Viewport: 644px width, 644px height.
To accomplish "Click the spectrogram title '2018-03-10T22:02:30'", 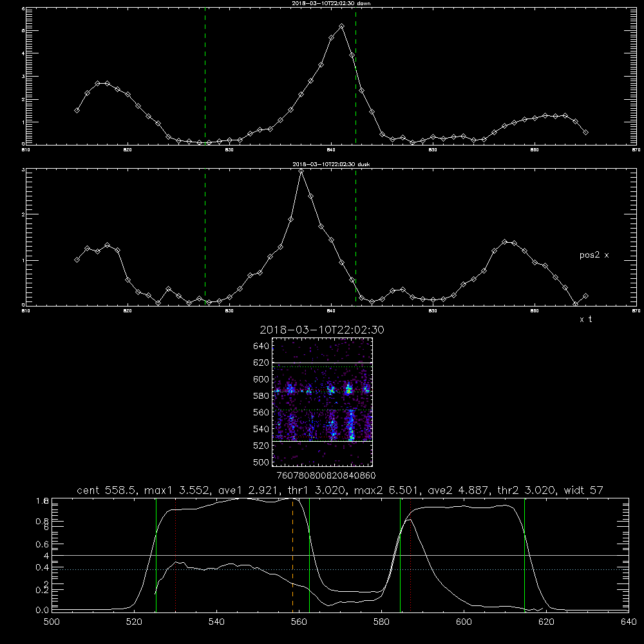I will (322, 330).
